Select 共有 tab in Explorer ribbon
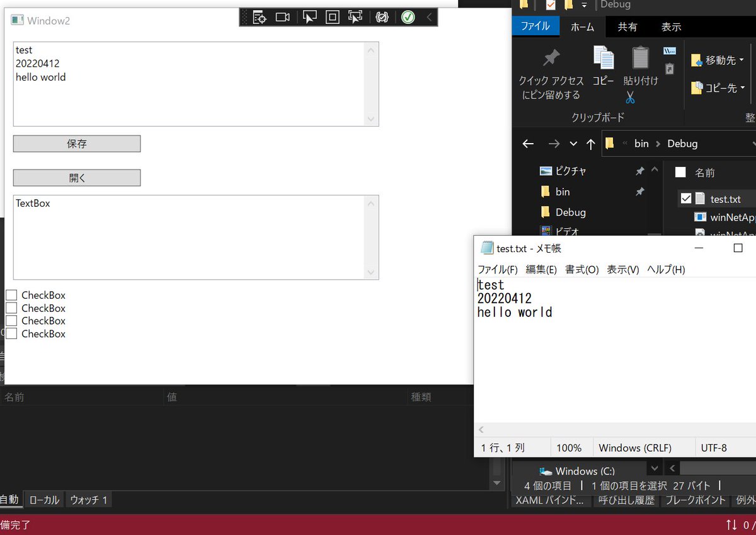 coord(627,27)
